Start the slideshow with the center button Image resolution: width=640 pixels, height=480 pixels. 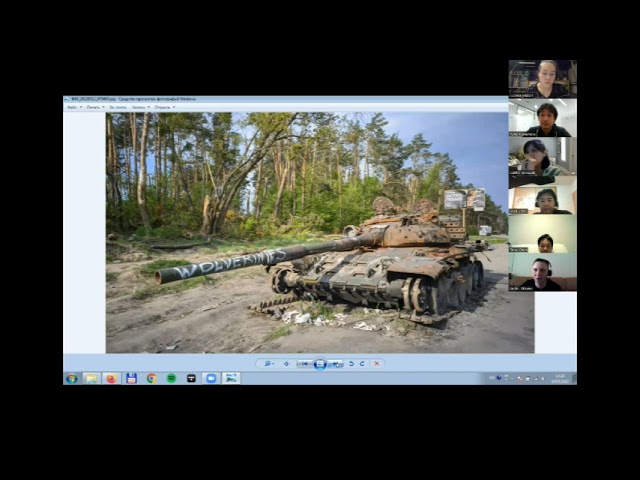tap(320, 364)
